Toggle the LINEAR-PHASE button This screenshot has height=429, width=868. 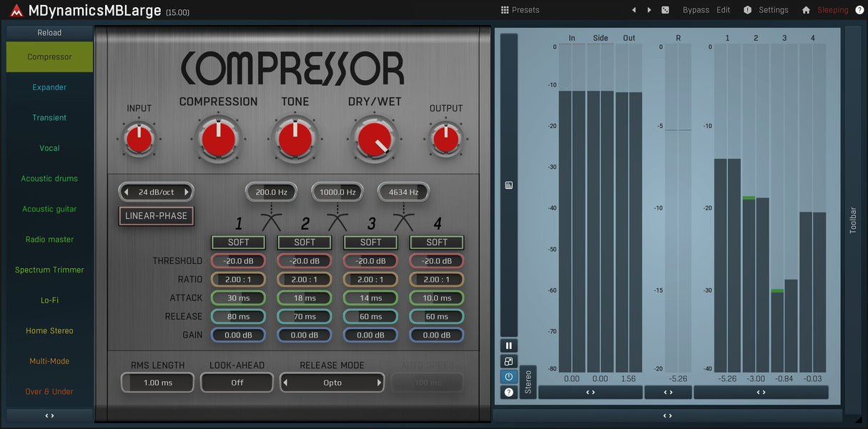pos(156,216)
